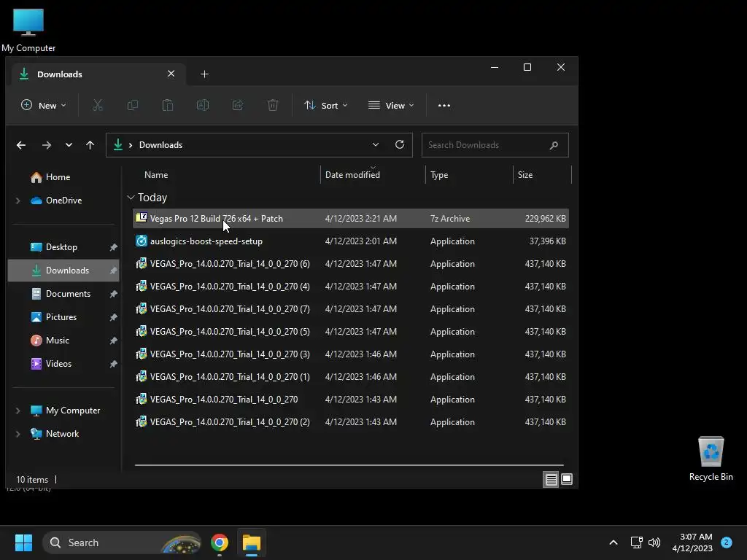Refresh the Downloads folder view

point(400,144)
